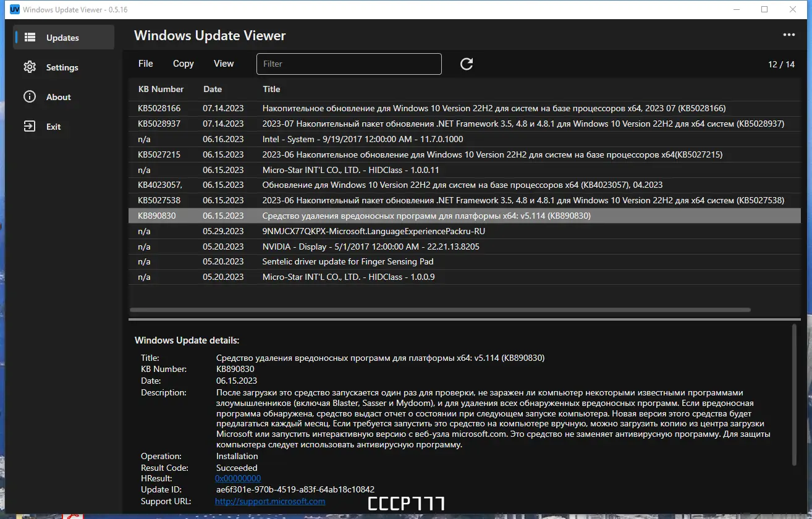This screenshot has height=519, width=812.
Task: Sort by the Date column header
Action: coord(213,89)
